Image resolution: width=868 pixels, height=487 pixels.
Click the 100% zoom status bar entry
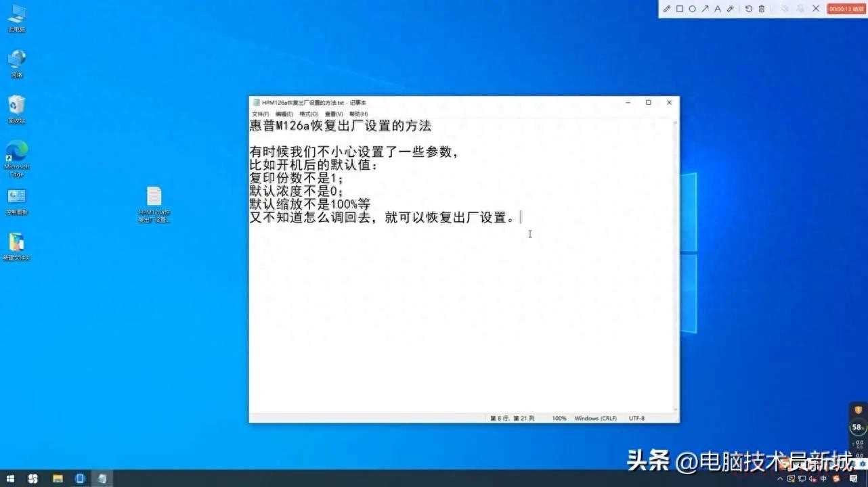pyautogui.click(x=559, y=418)
